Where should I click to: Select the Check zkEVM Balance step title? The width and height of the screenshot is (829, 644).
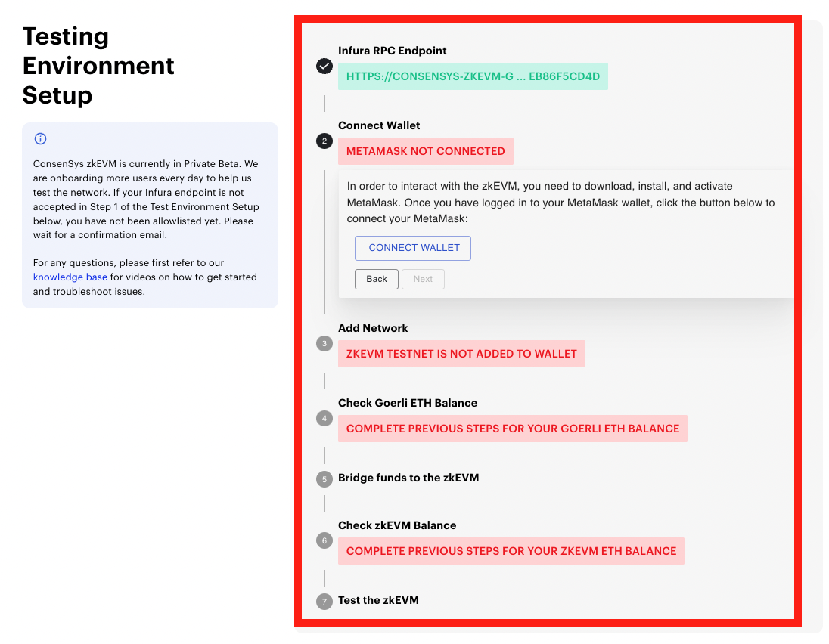(x=397, y=525)
